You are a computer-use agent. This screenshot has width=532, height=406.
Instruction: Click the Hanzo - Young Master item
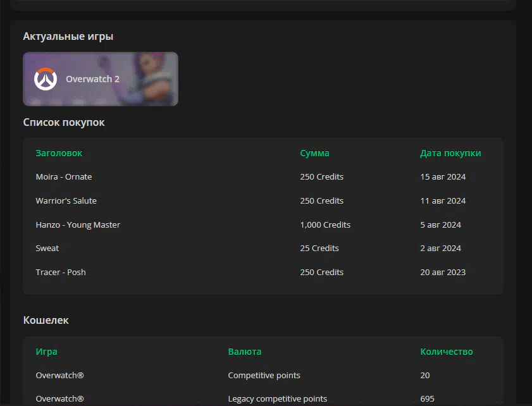pyautogui.click(x=78, y=225)
